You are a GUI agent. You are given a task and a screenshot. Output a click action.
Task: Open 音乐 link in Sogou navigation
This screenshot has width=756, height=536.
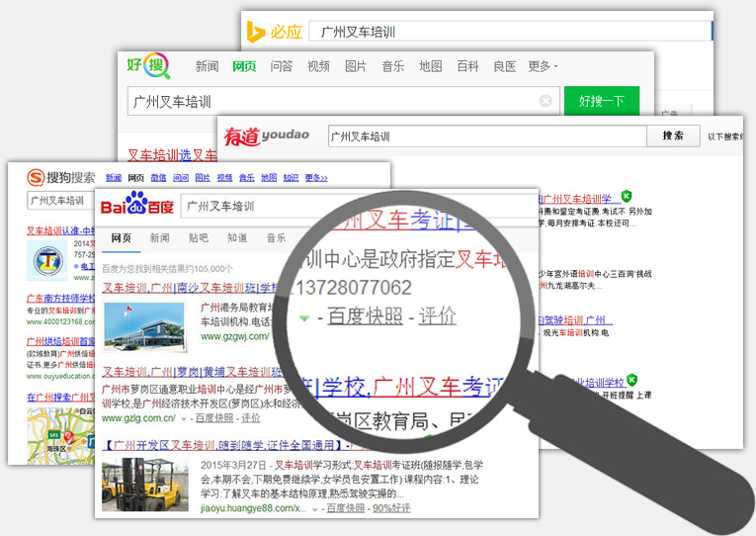pyautogui.click(x=247, y=178)
